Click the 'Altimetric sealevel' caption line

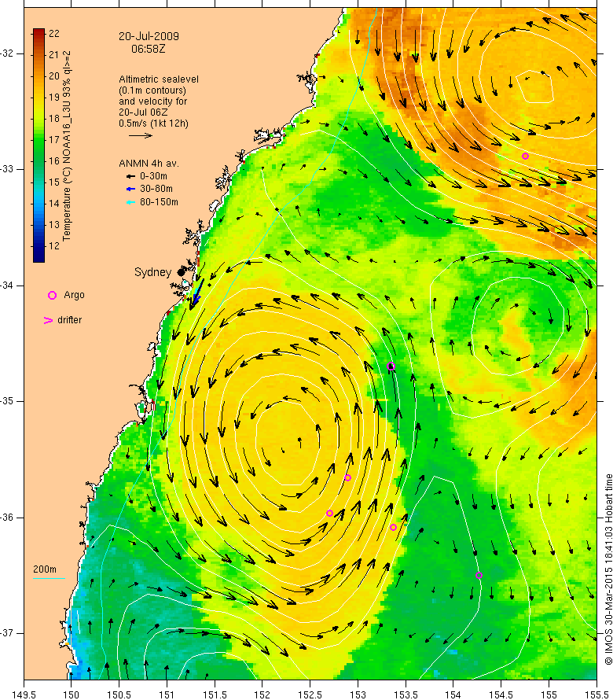point(159,79)
